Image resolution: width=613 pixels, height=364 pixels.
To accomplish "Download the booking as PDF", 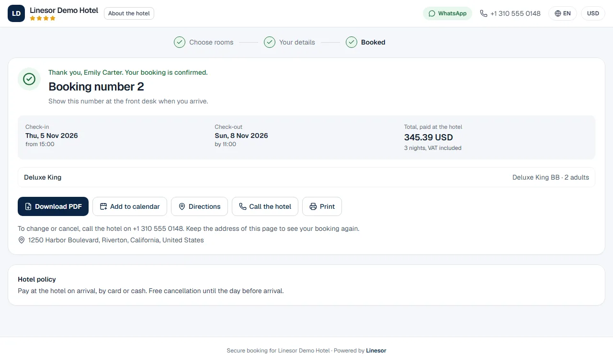I will click(53, 206).
